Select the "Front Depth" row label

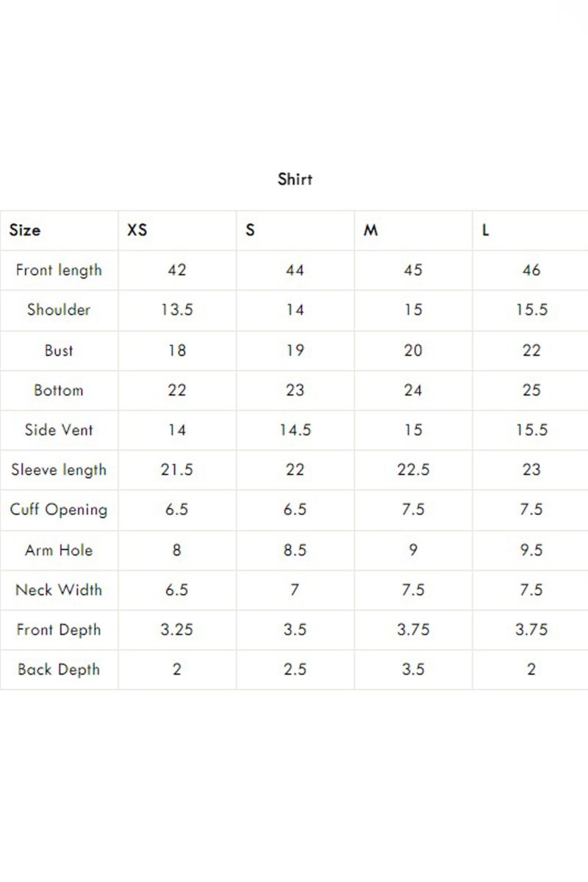tap(59, 629)
